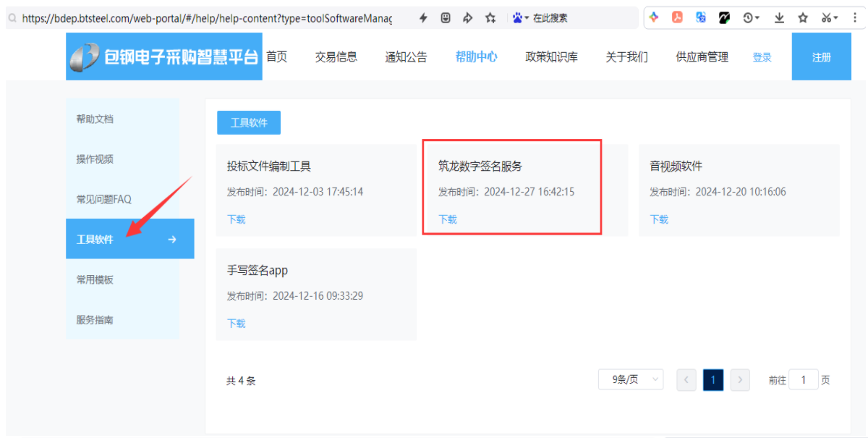Open the Baidu paw search engine dropdown
The image size is (868, 438).
521,18
